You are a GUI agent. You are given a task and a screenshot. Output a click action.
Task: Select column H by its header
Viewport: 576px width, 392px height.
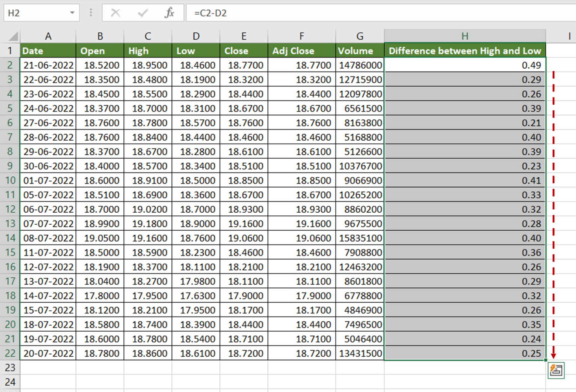(x=465, y=36)
